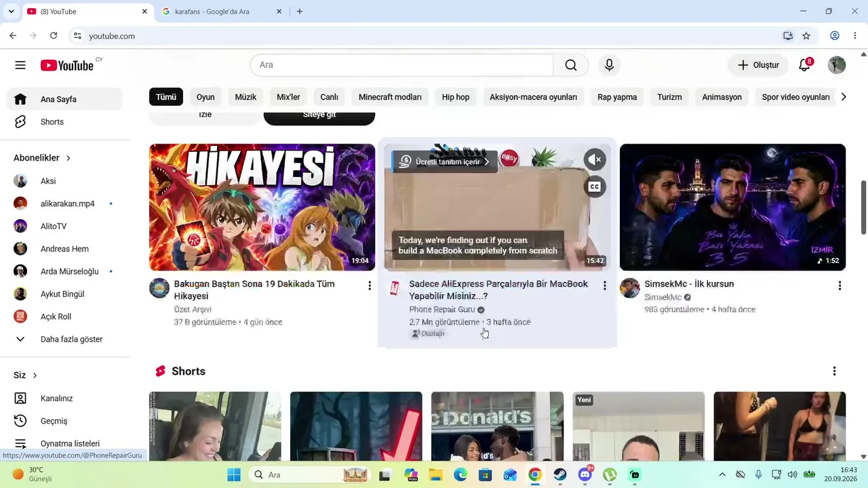This screenshot has height=488, width=868.
Task: Toggle captions CC on the preview
Action: pyautogui.click(x=595, y=187)
